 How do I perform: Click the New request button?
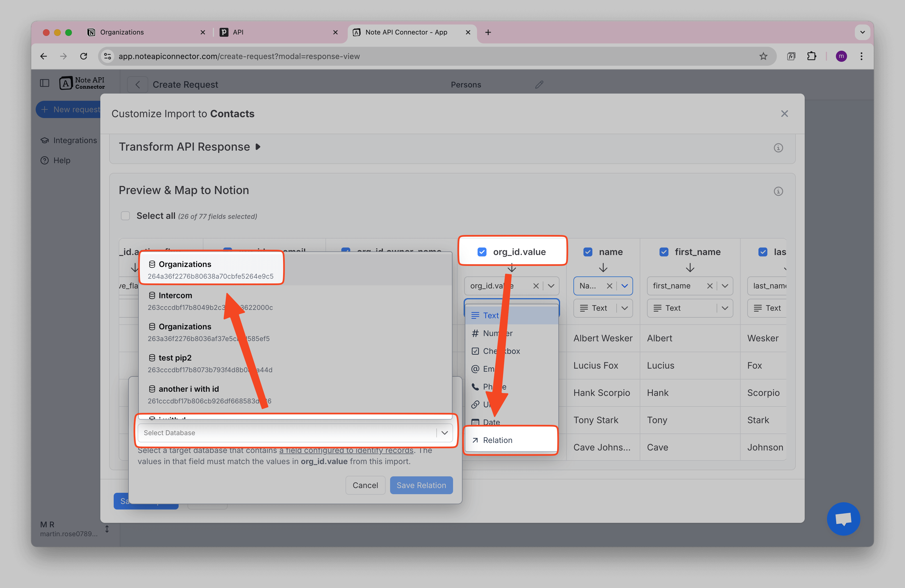(x=69, y=109)
